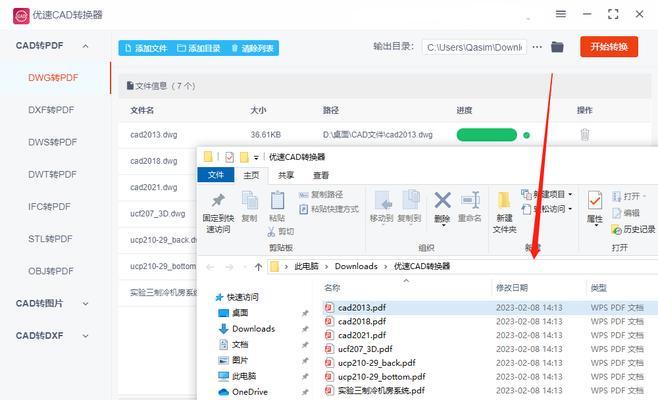Select OBJ转PDF in sidebar
658x400 pixels.
50,271
